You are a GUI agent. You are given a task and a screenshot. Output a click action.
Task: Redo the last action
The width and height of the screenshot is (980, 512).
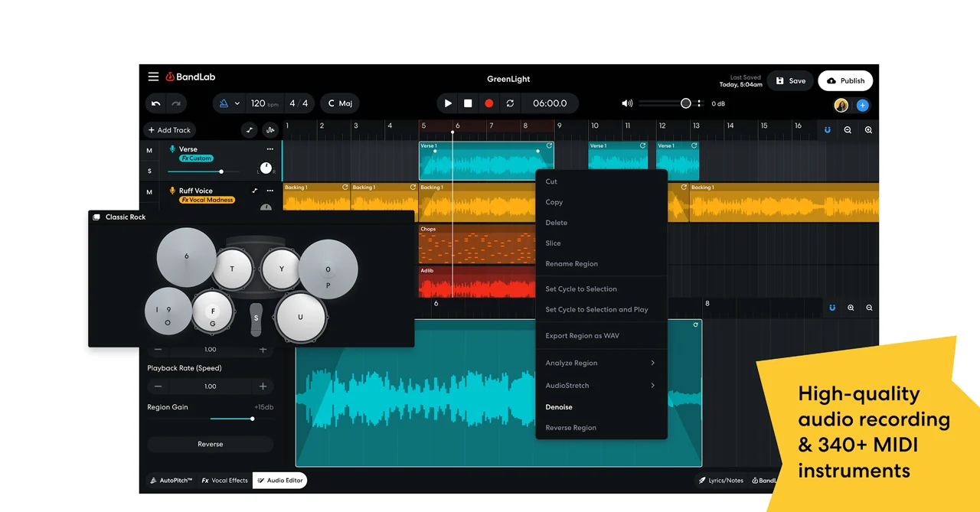[x=176, y=103]
